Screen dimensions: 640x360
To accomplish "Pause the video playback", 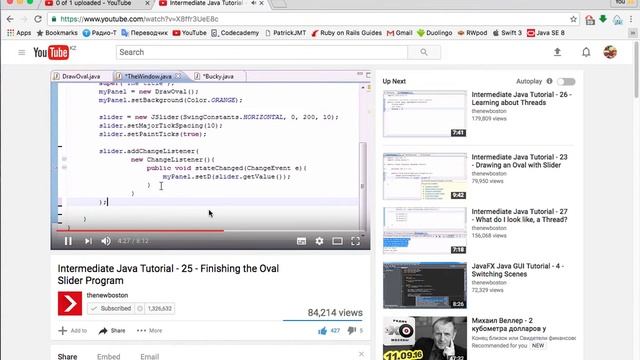I will tap(68, 241).
